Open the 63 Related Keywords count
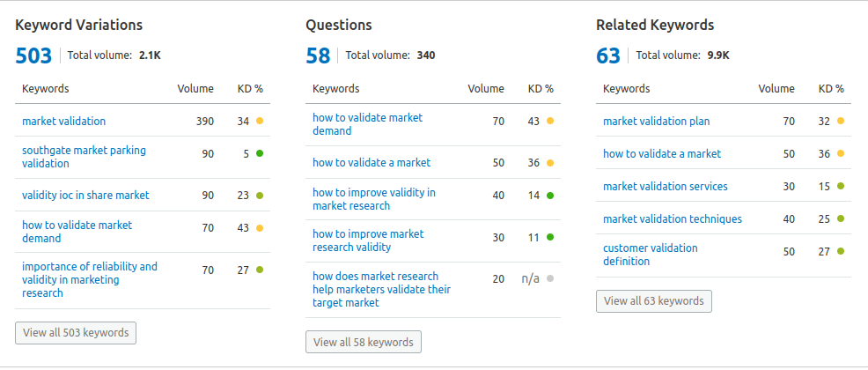 [608, 56]
